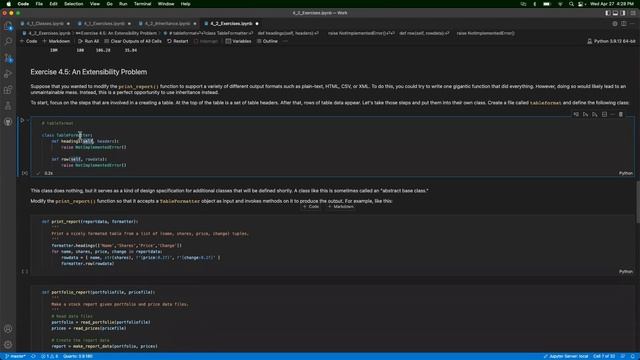
Task: Change cell language from Python in TableFormatter cell
Action: 625,173
